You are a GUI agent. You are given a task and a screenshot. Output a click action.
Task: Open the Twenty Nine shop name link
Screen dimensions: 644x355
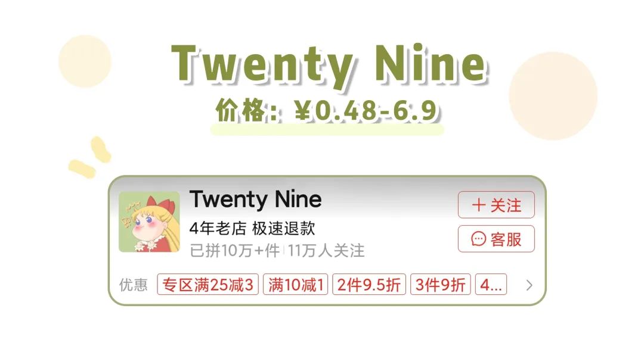[x=255, y=200]
